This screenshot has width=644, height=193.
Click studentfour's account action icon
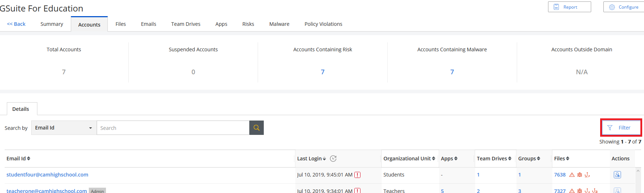(x=617, y=175)
